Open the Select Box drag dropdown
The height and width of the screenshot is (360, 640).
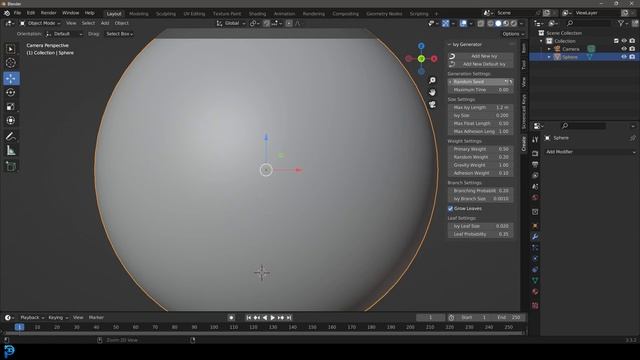point(119,34)
